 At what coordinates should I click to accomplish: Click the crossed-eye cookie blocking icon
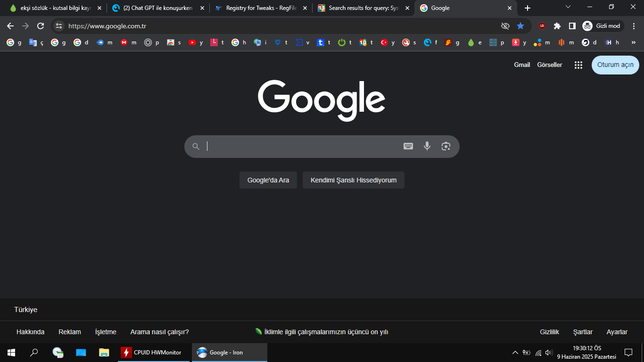pyautogui.click(x=505, y=26)
